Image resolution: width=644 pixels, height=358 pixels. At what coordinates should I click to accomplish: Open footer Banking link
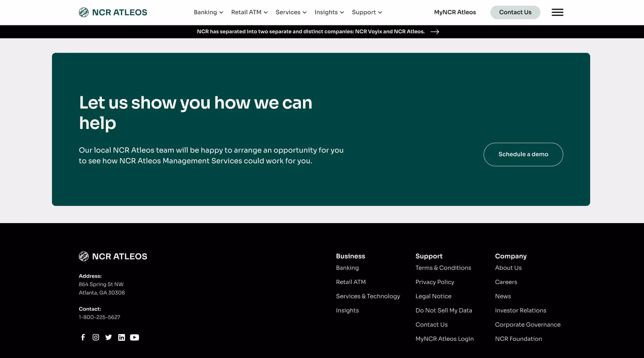pos(347,268)
